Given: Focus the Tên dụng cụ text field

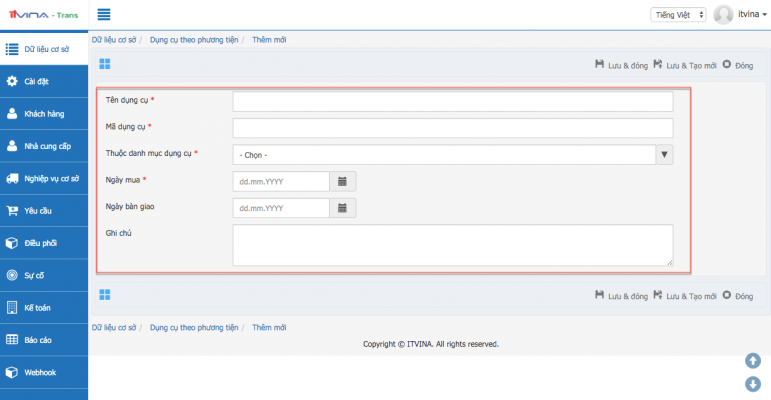Looking at the screenshot, I should (x=452, y=102).
